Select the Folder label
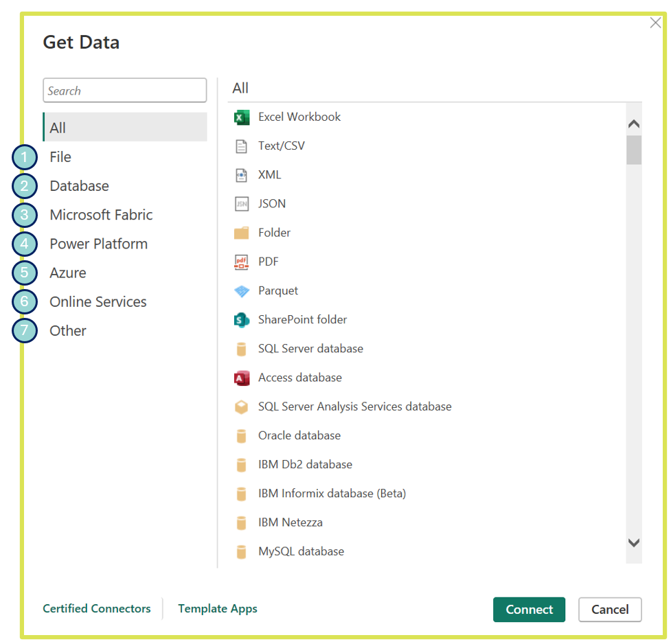Image resolution: width=671 pixels, height=644 pixels. click(x=274, y=233)
